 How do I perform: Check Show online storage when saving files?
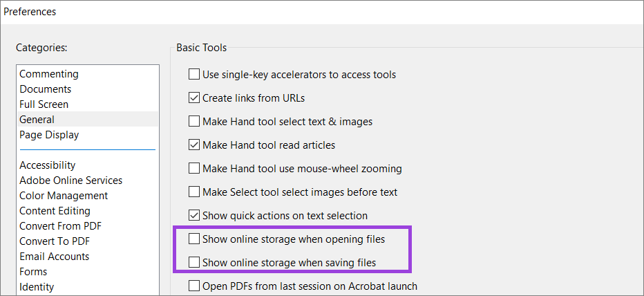[194, 263]
